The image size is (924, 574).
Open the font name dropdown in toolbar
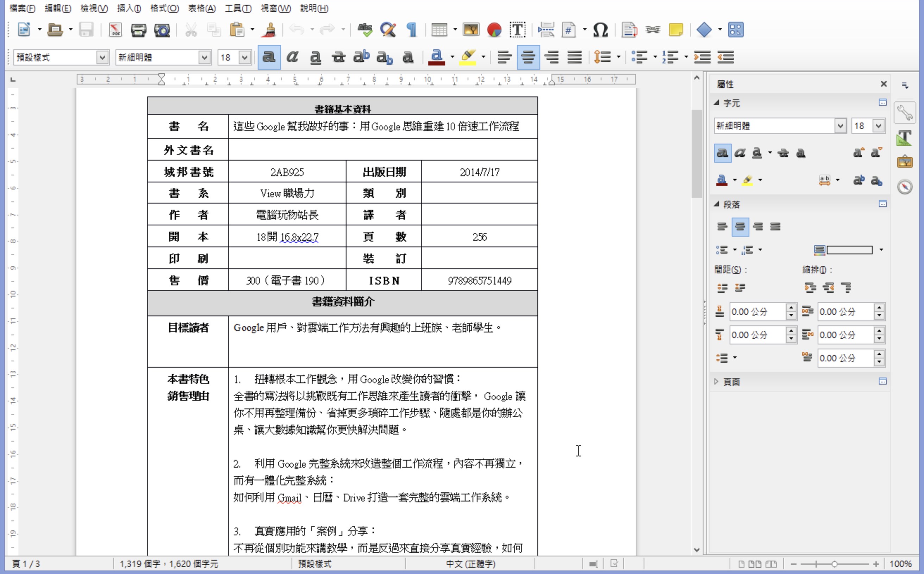(x=204, y=57)
